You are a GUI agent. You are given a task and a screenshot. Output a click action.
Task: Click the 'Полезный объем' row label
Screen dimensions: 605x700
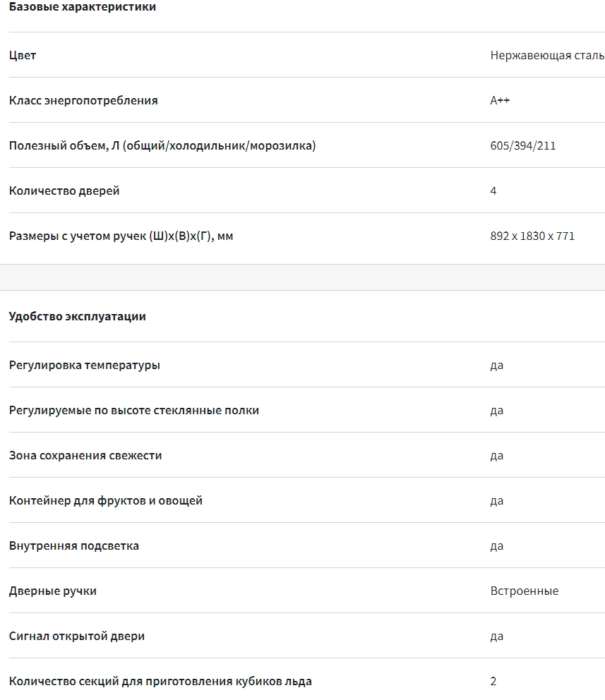pyautogui.click(x=162, y=145)
